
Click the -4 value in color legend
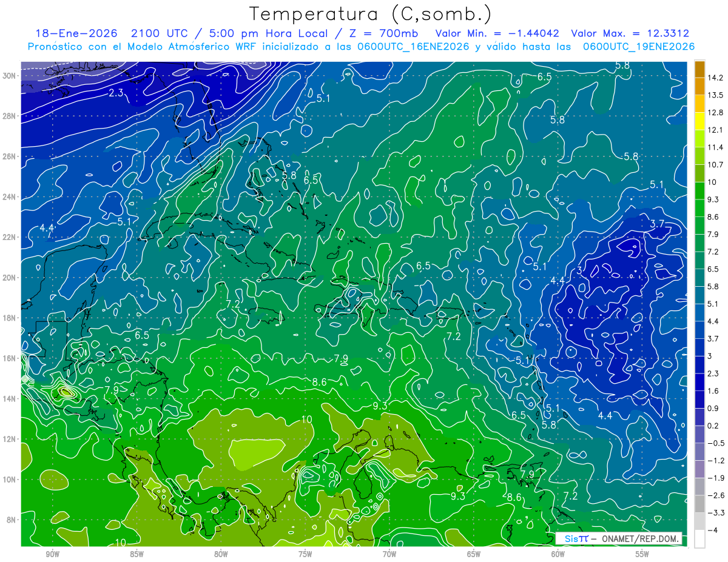tap(713, 530)
